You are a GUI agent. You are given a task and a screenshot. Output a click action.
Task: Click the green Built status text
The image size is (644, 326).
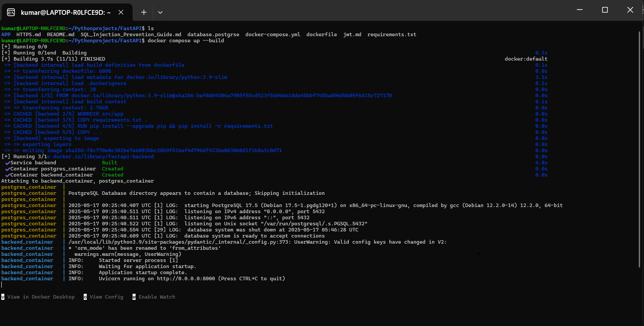109,163
